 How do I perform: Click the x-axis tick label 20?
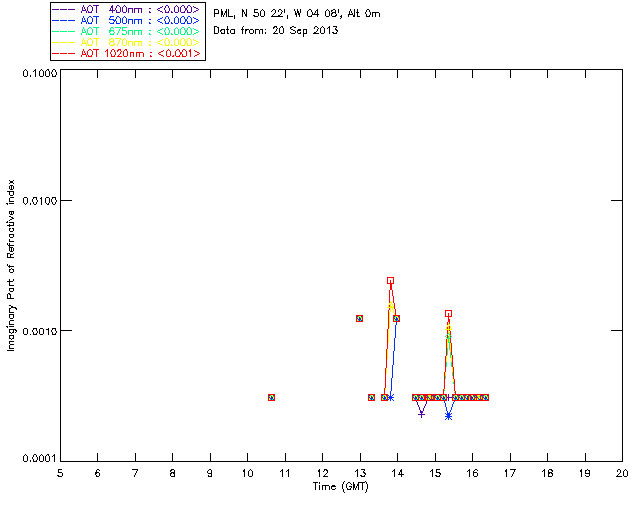point(622,473)
